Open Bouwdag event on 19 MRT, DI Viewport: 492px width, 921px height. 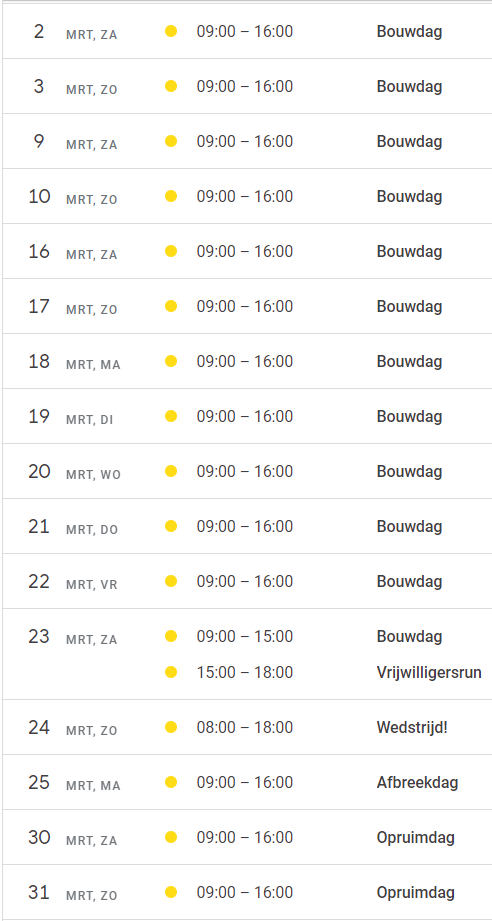click(x=409, y=416)
